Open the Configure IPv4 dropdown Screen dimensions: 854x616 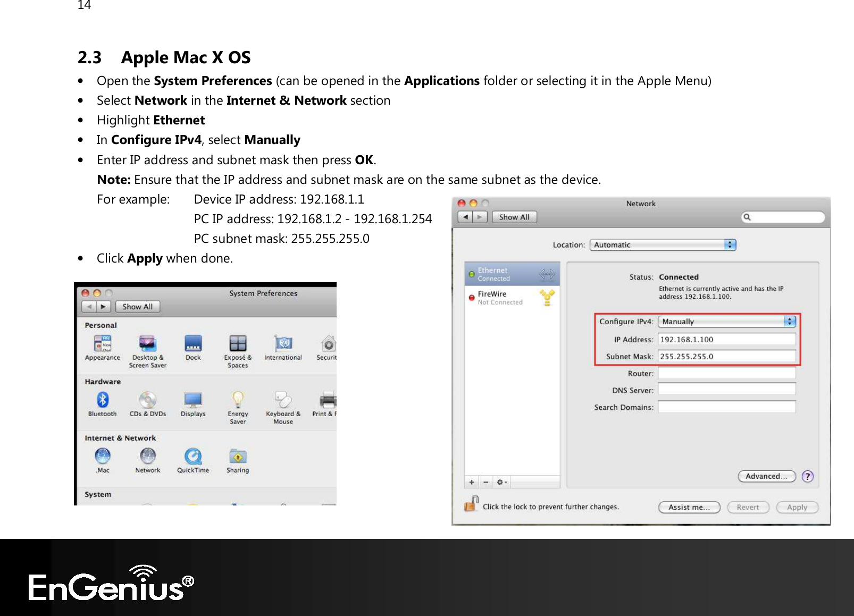[726, 322]
